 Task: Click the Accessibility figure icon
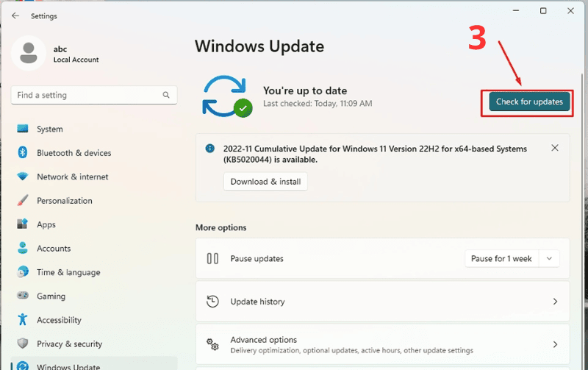(x=23, y=320)
